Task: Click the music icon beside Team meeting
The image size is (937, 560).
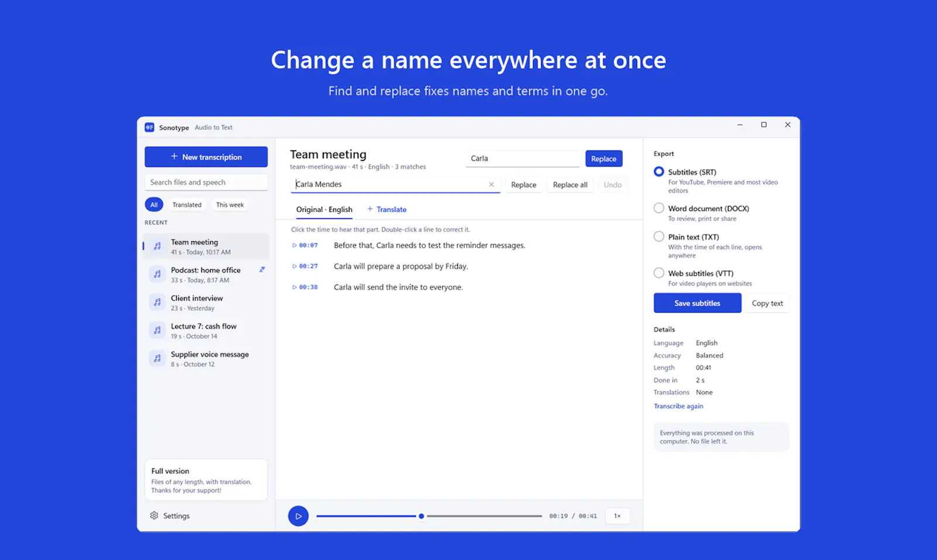Action: pos(157,246)
